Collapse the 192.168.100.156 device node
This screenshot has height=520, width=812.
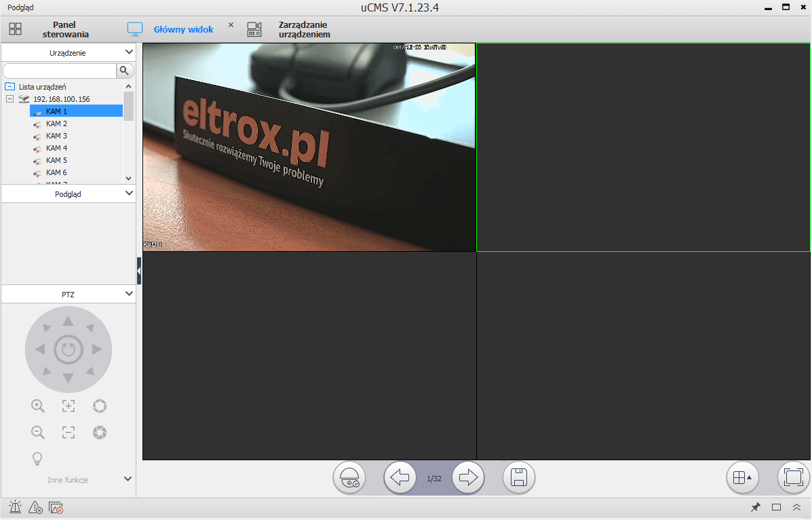tap(10, 98)
